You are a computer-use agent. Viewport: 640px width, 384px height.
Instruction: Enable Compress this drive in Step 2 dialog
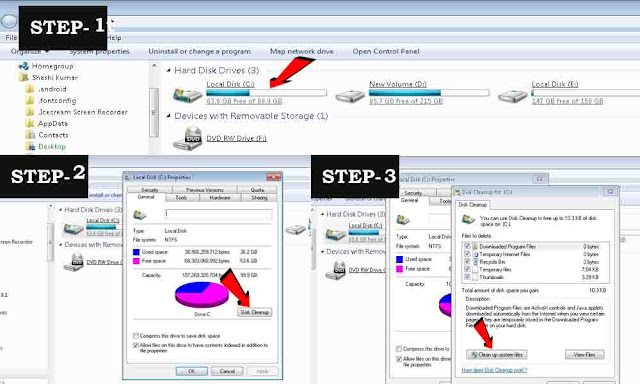coord(136,336)
